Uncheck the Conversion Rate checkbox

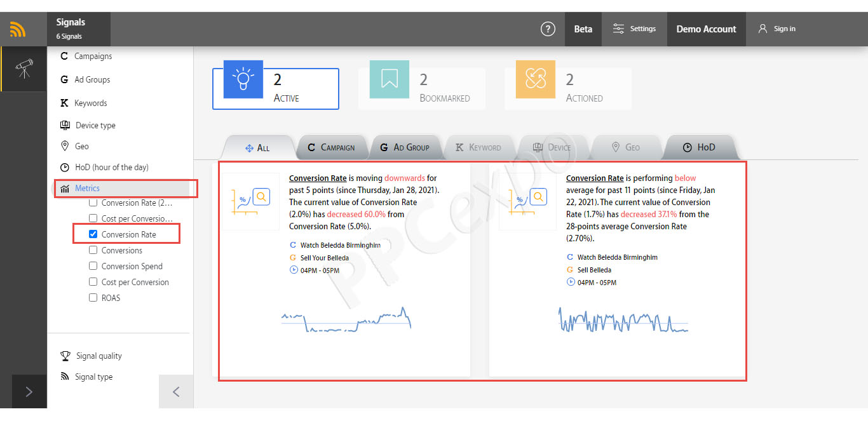pos(93,234)
